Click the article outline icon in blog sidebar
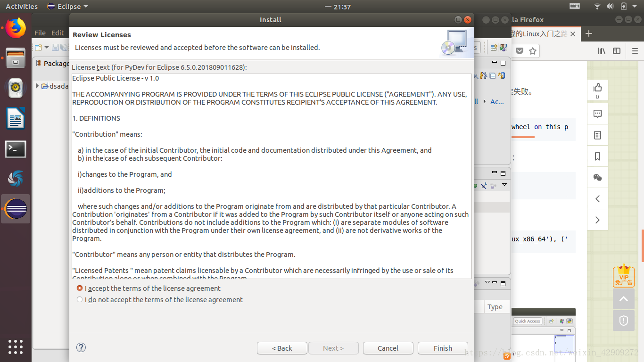 click(x=598, y=135)
